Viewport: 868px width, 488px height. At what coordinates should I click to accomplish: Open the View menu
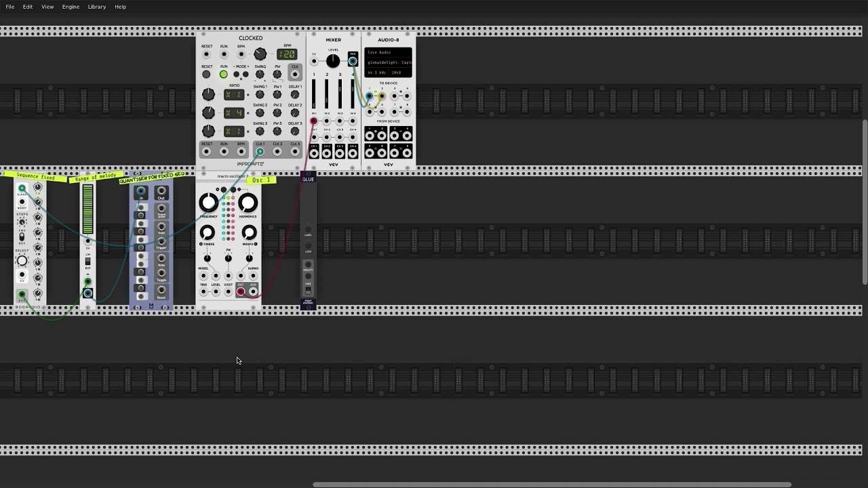[47, 7]
